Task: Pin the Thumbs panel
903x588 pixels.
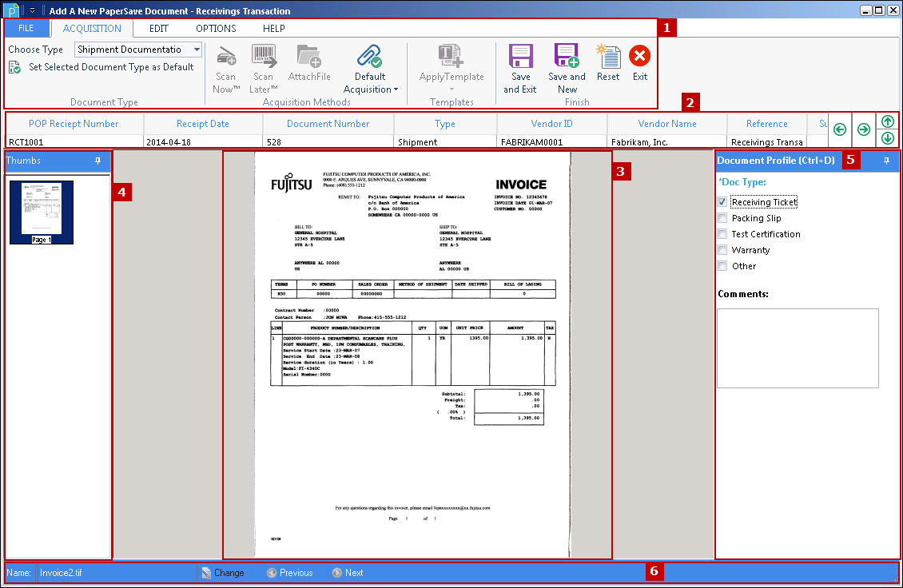Action: point(98,161)
